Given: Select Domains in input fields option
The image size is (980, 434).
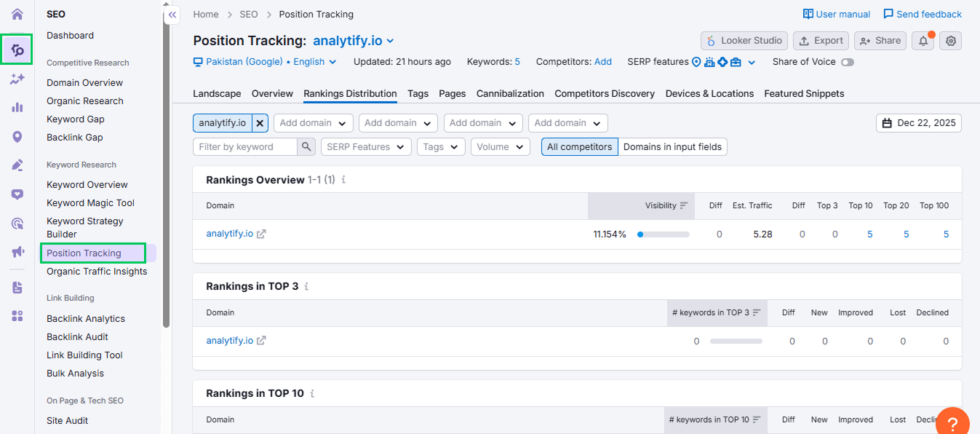Looking at the screenshot, I should (x=672, y=147).
